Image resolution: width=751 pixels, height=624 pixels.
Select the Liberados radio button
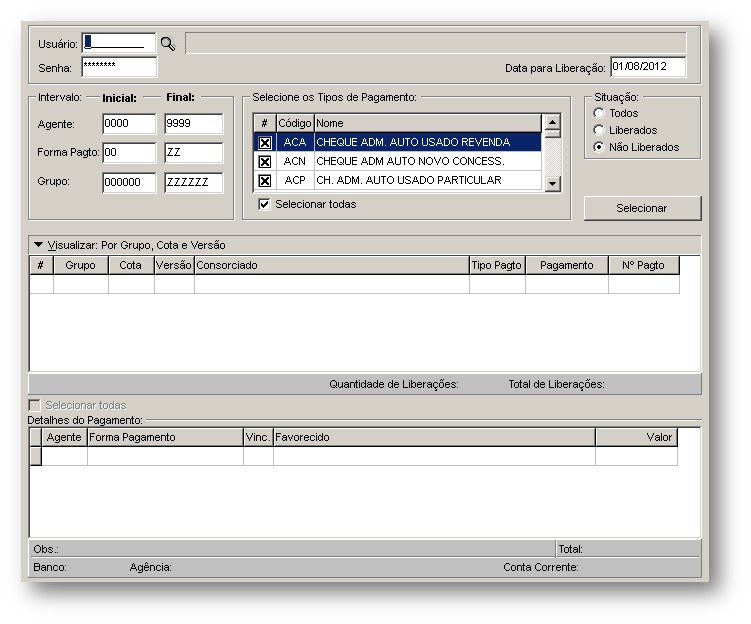599,130
